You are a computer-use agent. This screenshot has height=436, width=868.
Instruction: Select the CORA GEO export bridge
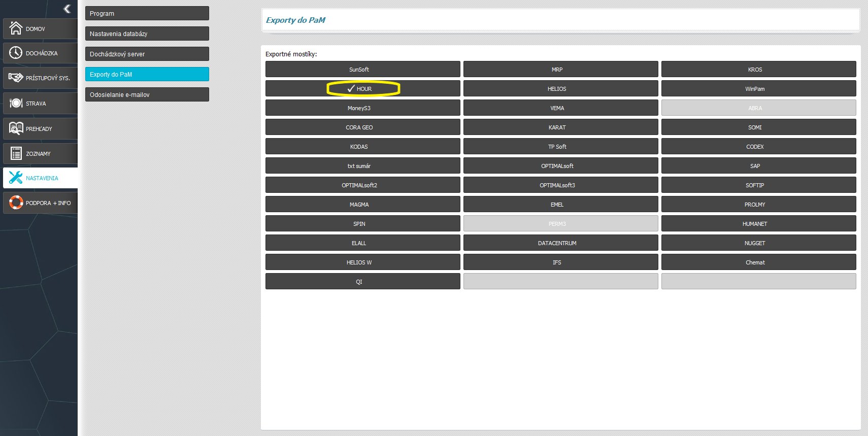[363, 127]
